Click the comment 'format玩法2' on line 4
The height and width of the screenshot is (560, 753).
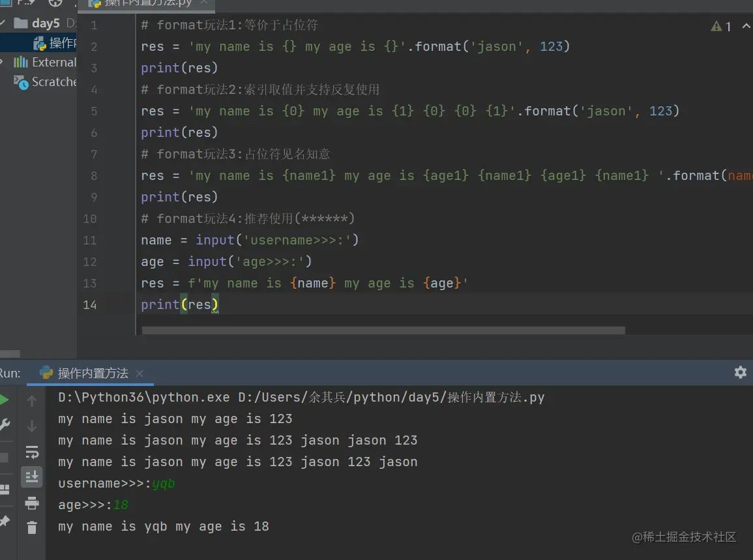pos(260,90)
